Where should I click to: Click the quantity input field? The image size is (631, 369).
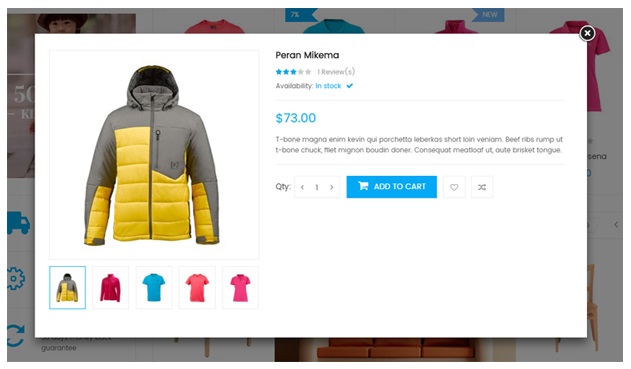[317, 187]
